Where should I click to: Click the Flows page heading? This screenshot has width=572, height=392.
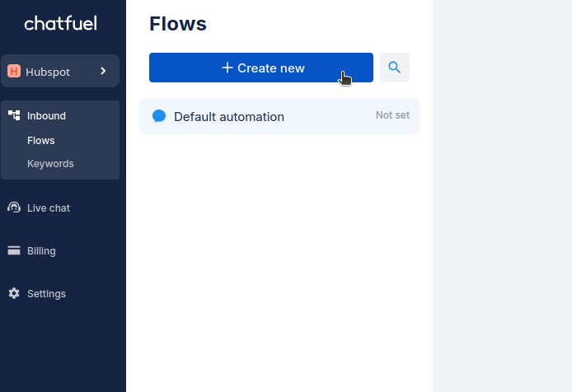click(178, 24)
